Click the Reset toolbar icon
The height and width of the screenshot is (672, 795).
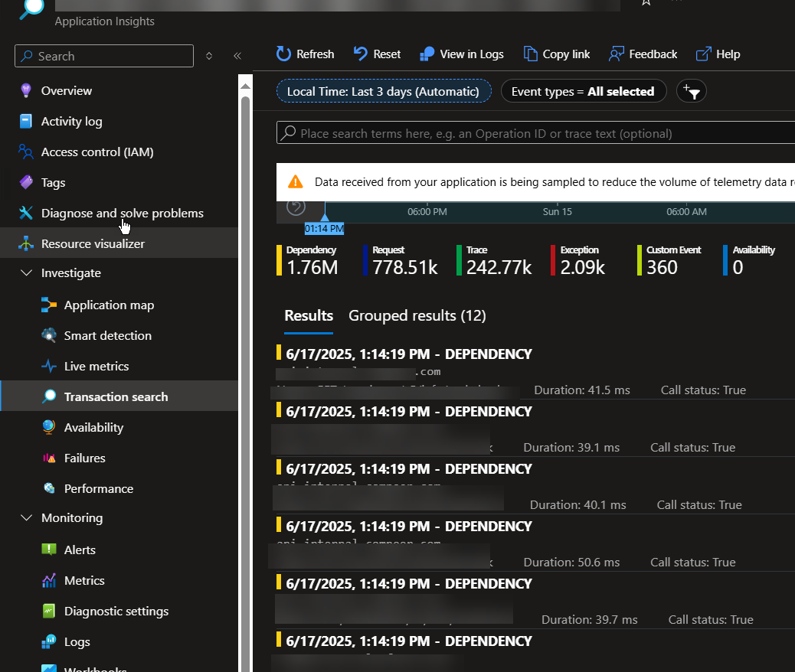tap(361, 54)
